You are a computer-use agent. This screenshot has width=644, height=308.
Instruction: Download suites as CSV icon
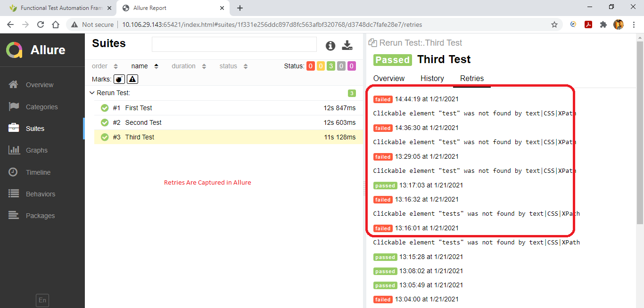coord(347,45)
